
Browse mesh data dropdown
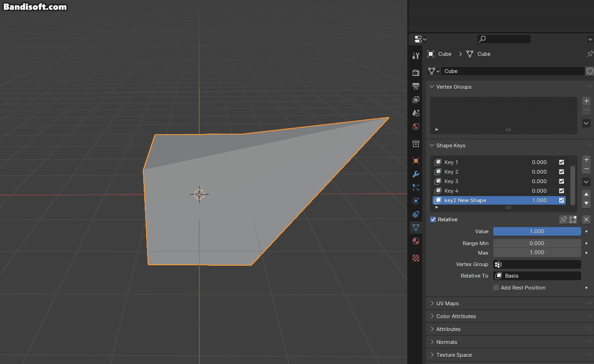point(434,71)
